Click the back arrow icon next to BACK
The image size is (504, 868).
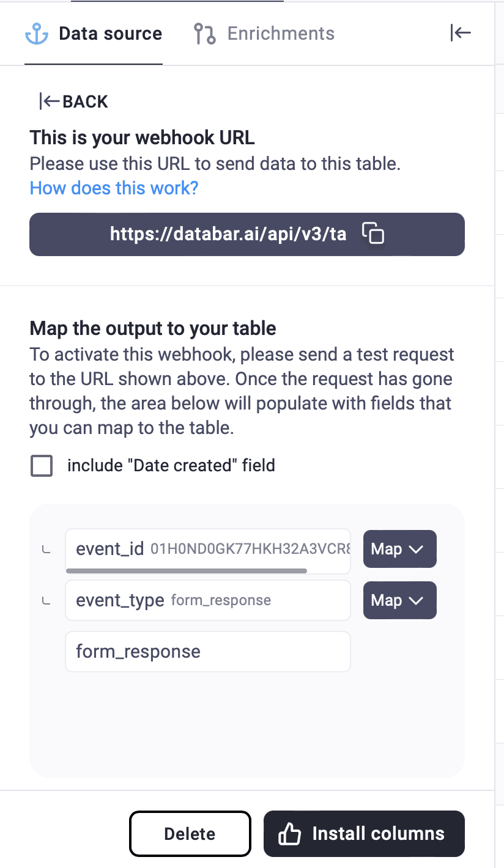[x=48, y=101]
